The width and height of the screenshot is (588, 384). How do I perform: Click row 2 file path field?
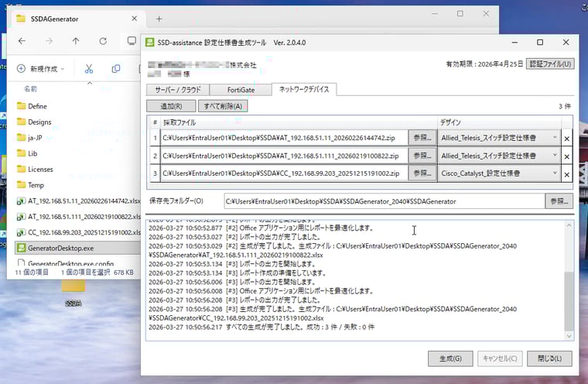[284, 156]
